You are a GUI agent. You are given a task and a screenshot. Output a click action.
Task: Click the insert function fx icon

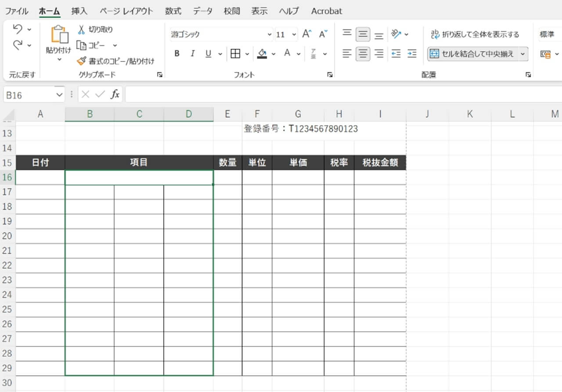point(115,94)
